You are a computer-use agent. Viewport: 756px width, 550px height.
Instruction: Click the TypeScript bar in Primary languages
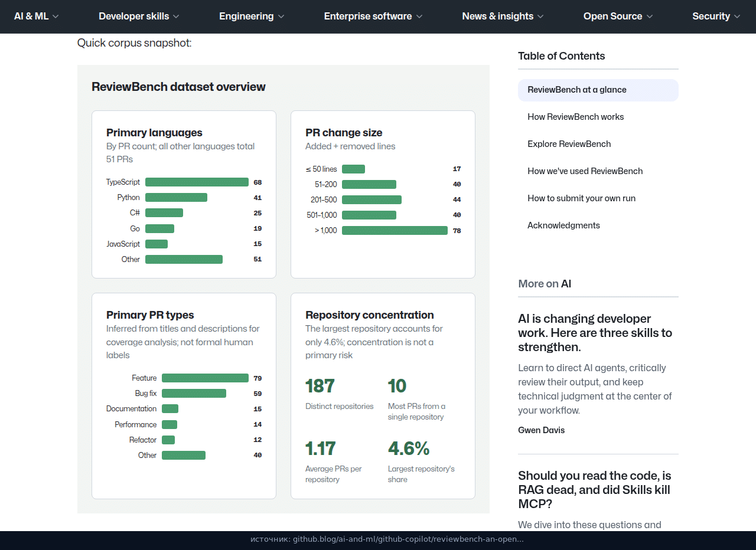coord(197,182)
